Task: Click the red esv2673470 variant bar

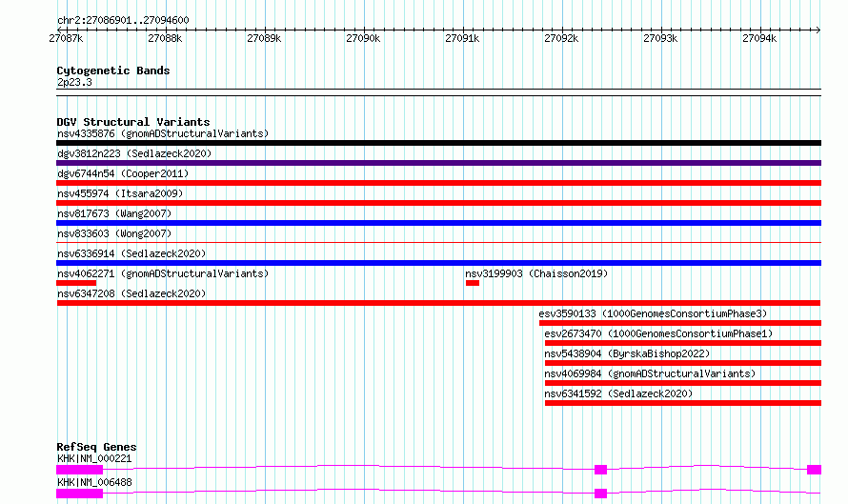Action: (683, 343)
